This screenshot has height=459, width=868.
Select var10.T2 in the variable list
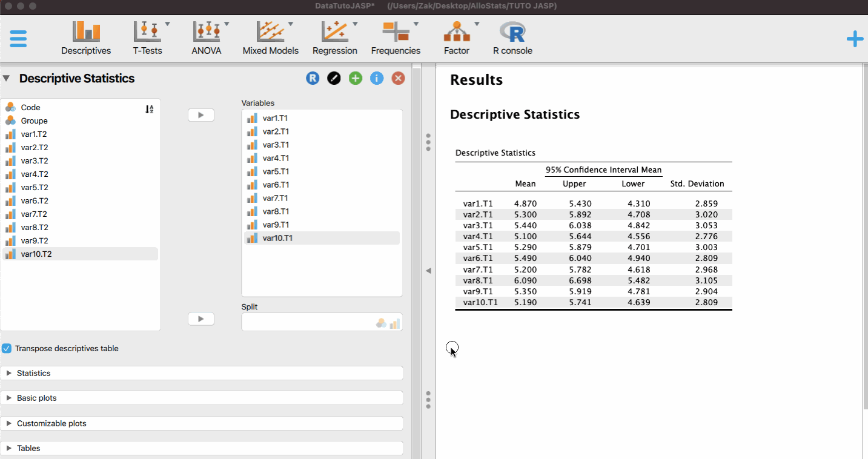pos(38,254)
